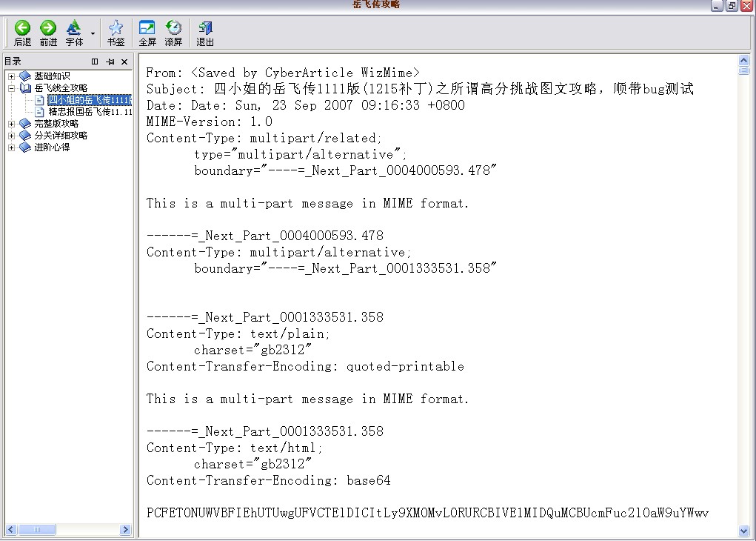
Task: Select the 完整版攻略 entry
Action: 56,124
